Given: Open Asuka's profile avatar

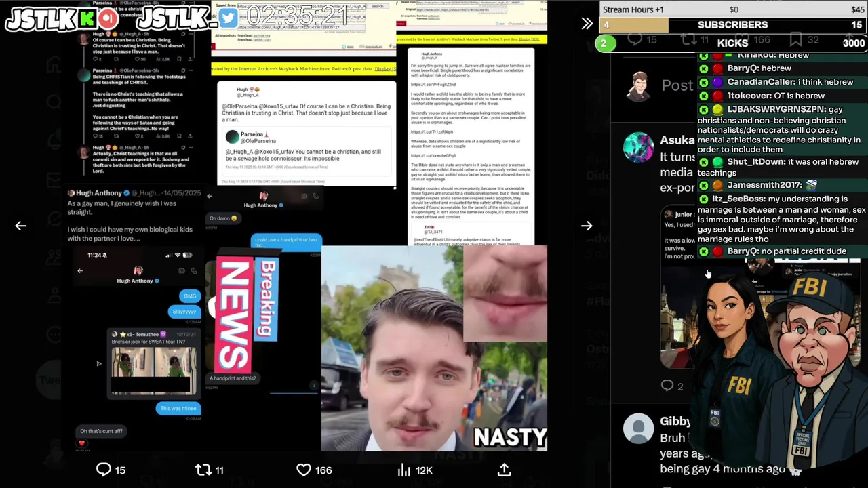Looking at the screenshot, I should click(638, 147).
